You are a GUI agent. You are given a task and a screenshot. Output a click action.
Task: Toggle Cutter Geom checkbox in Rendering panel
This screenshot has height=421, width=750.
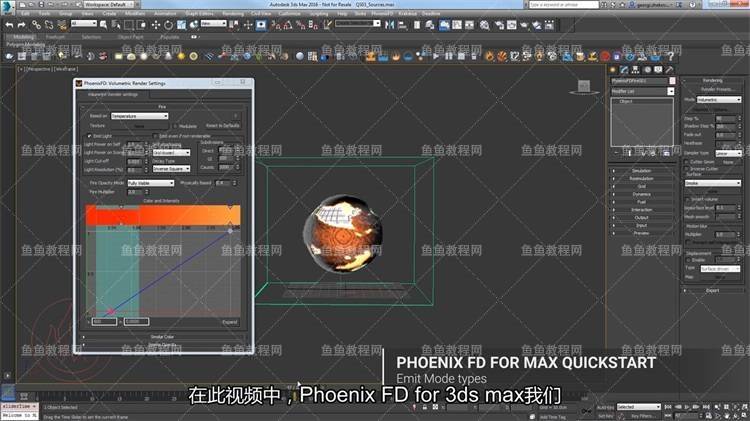(687, 162)
